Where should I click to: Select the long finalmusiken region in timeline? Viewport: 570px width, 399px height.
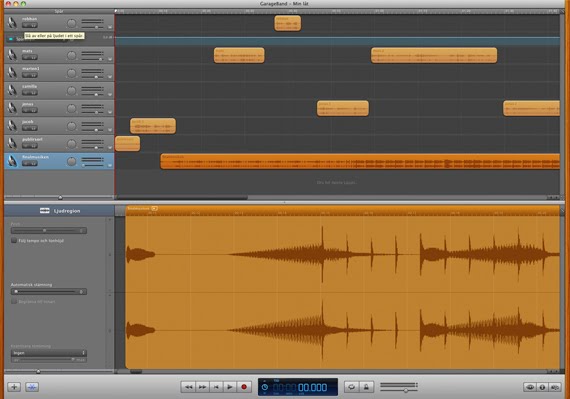360,161
